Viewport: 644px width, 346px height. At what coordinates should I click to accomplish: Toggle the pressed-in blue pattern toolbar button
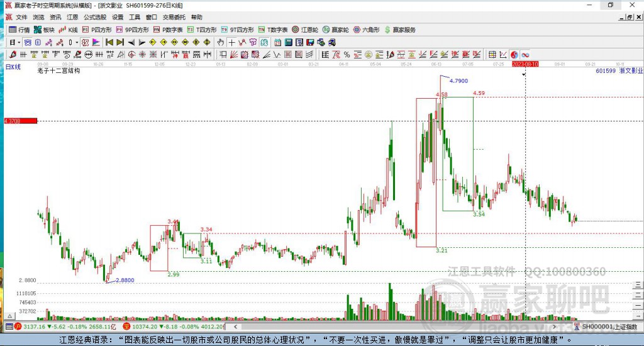28,42
